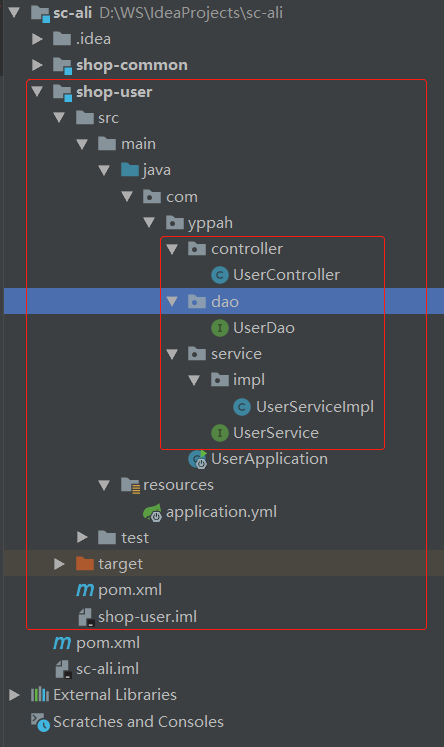Collapse the controller package arrow

[x=172, y=249]
